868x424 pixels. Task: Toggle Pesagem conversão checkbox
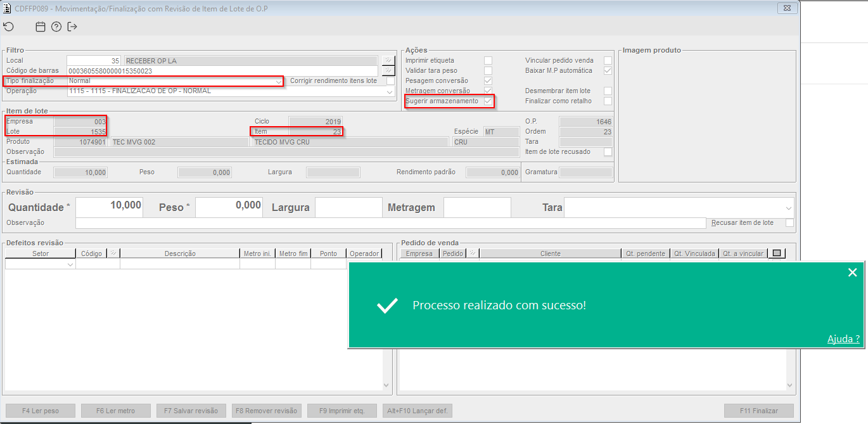488,81
